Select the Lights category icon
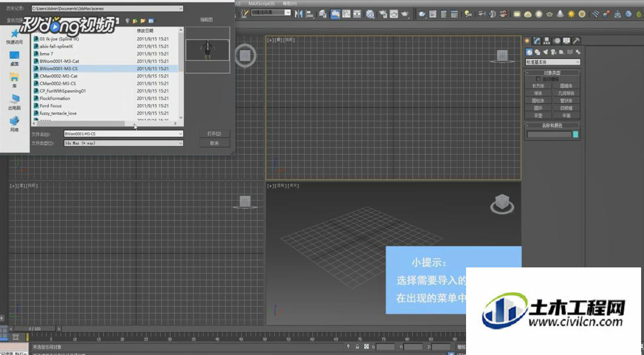 545,52
